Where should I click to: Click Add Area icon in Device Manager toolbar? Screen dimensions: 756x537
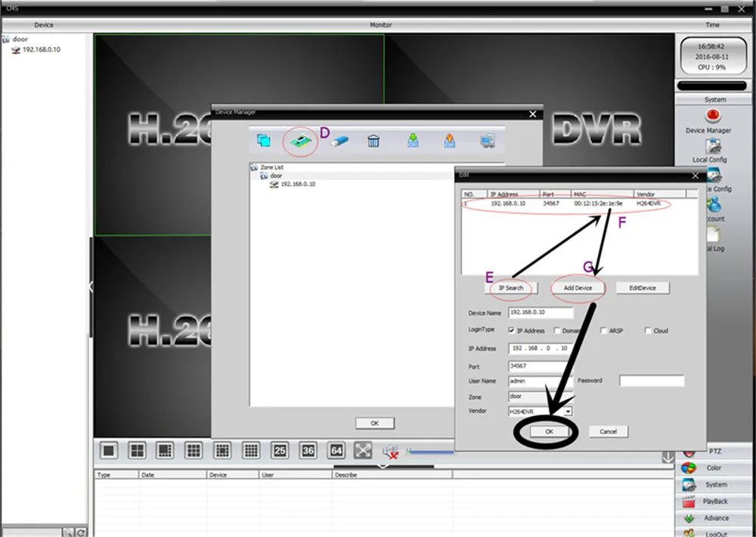click(263, 141)
